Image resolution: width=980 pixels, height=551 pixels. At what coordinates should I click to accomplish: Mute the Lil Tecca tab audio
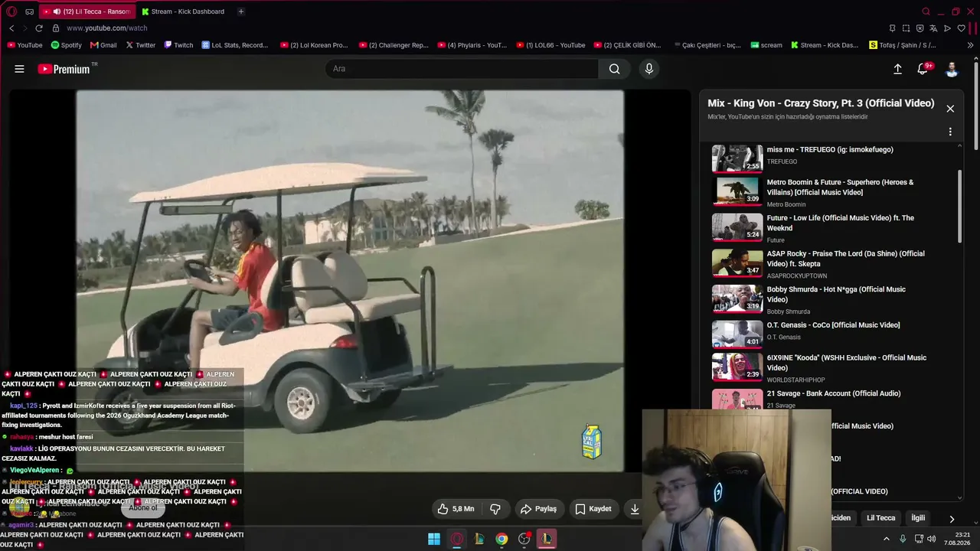coord(57,11)
